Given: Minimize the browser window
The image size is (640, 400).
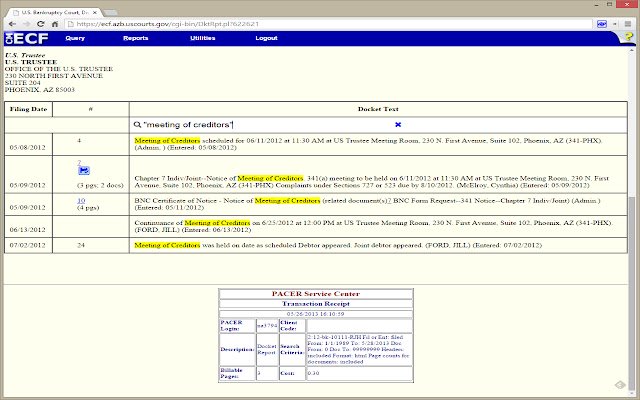Looking at the screenshot, I should pyautogui.click(x=595, y=4).
